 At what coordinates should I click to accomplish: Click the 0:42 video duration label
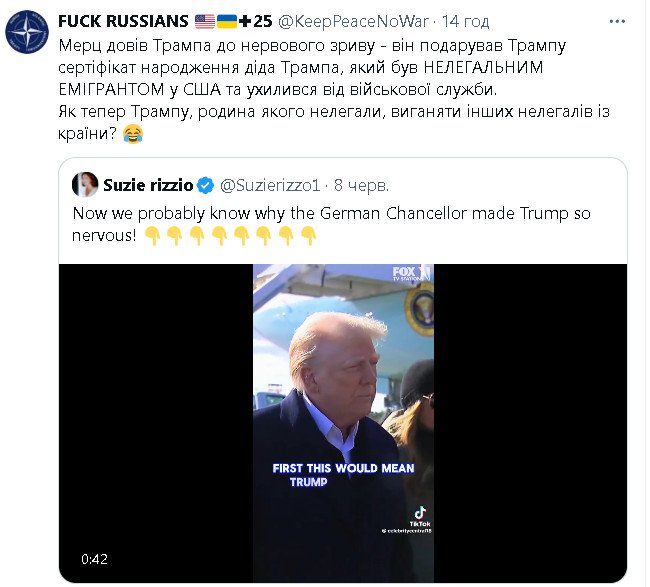(x=94, y=558)
